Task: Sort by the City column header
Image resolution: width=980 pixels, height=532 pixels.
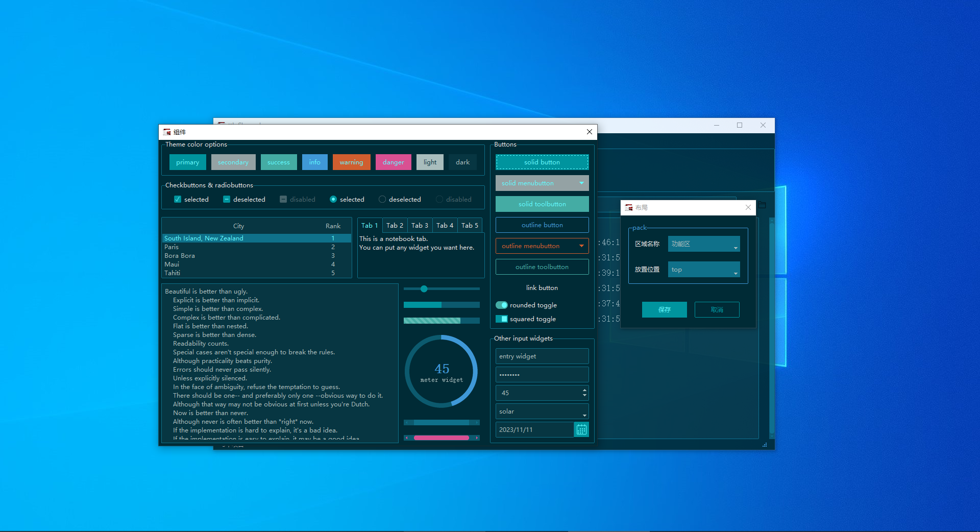Action: pyautogui.click(x=238, y=226)
